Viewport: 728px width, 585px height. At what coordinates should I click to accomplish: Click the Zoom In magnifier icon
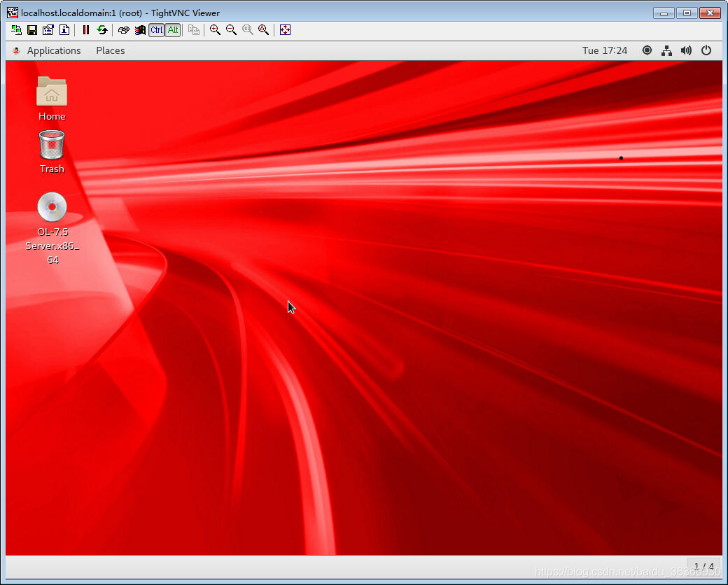[215, 30]
